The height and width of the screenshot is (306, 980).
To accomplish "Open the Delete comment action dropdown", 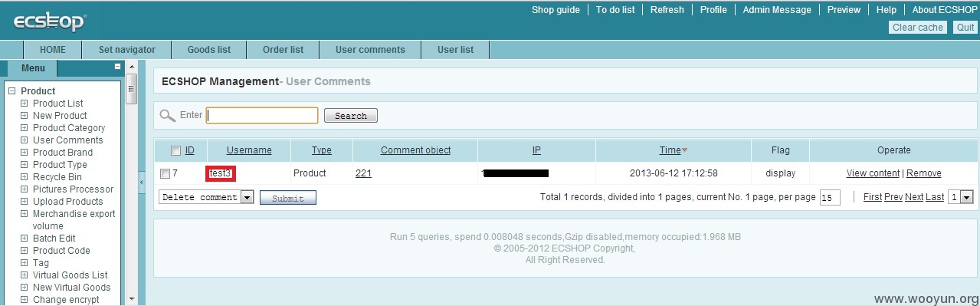I will coord(206,197).
